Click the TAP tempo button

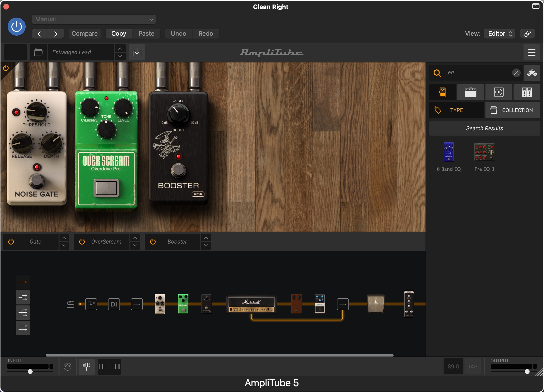click(473, 367)
